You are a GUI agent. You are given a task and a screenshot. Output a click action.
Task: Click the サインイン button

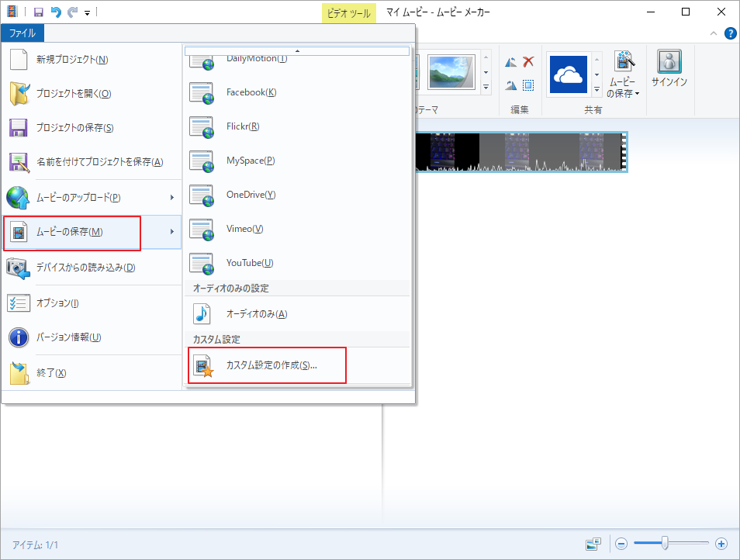point(669,68)
